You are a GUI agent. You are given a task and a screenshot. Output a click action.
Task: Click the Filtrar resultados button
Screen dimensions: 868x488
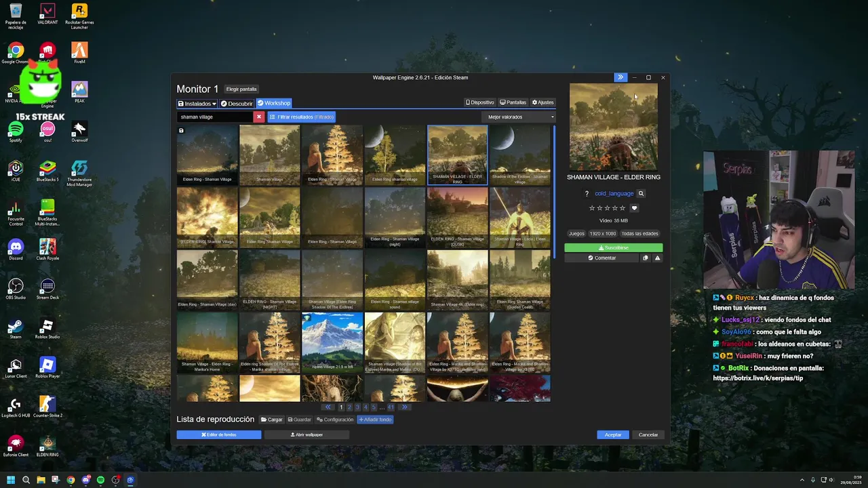point(302,117)
